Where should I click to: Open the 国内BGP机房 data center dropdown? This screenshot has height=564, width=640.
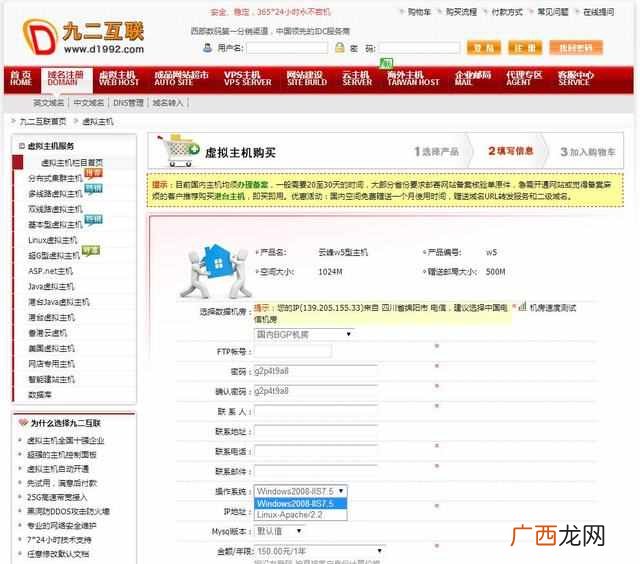[x=303, y=335]
